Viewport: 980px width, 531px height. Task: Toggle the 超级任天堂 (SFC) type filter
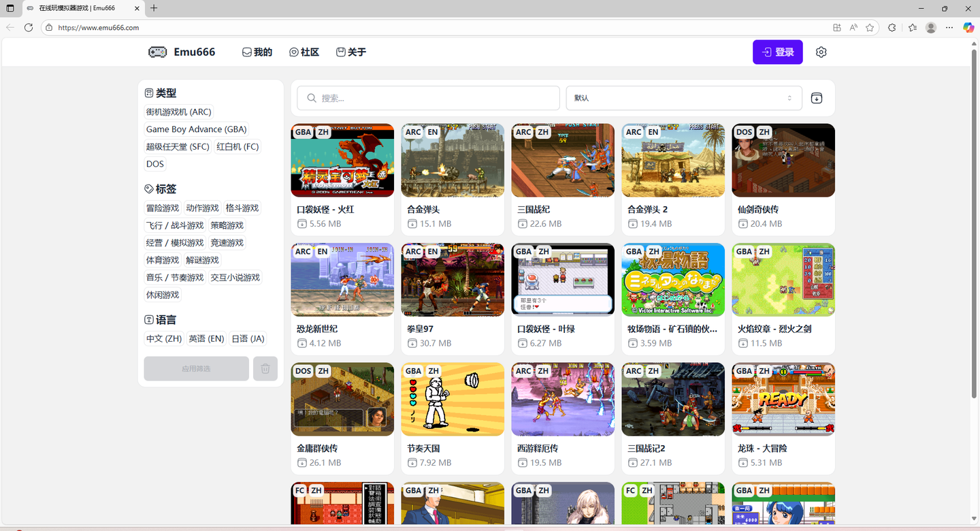pyautogui.click(x=178, y=146)
